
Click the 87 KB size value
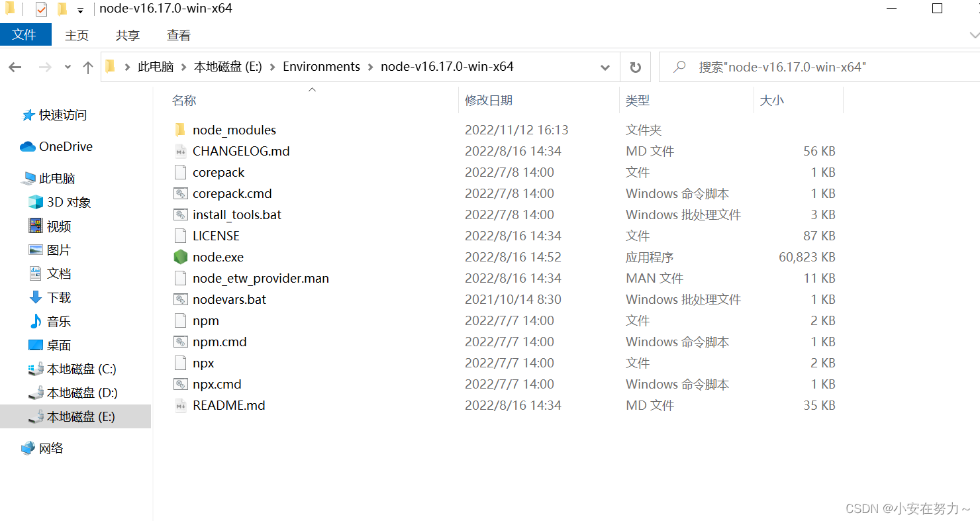pos(820,236)
